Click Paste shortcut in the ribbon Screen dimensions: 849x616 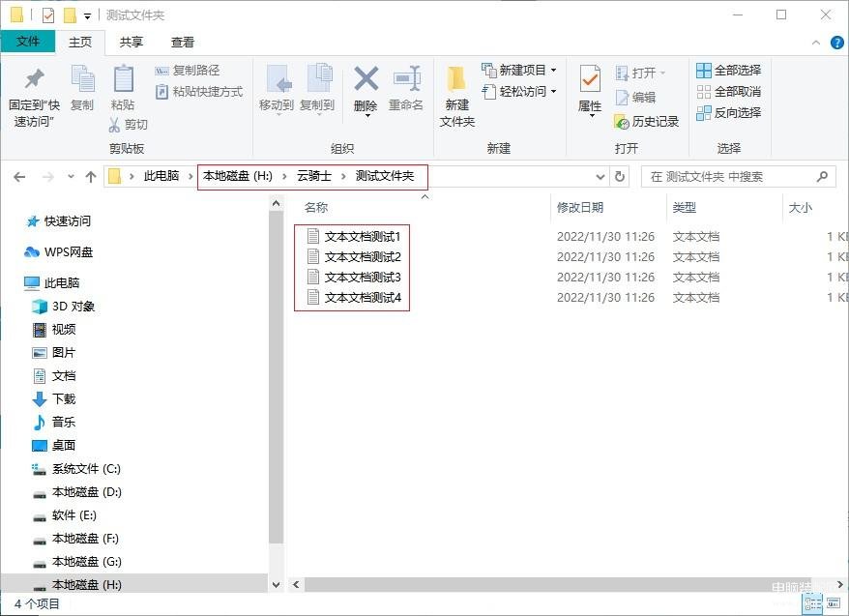click(199, 92)
